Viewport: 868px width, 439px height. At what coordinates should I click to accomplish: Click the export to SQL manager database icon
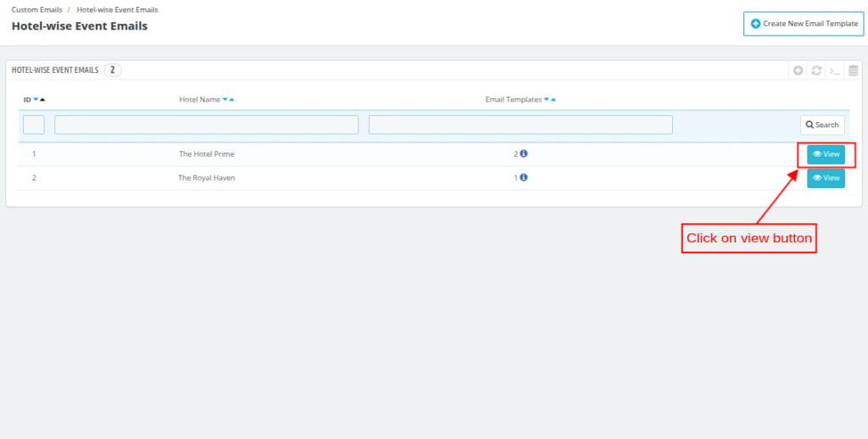click(852, 70)
